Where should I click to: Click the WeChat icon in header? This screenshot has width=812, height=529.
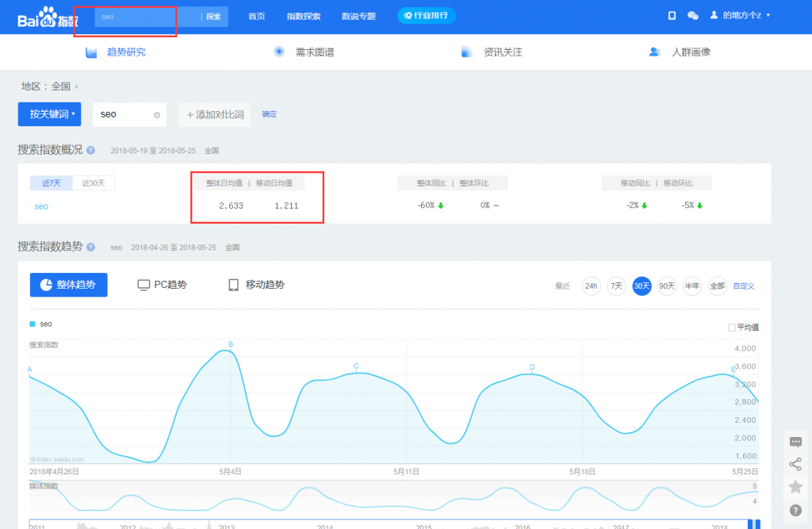coord(692,16)
